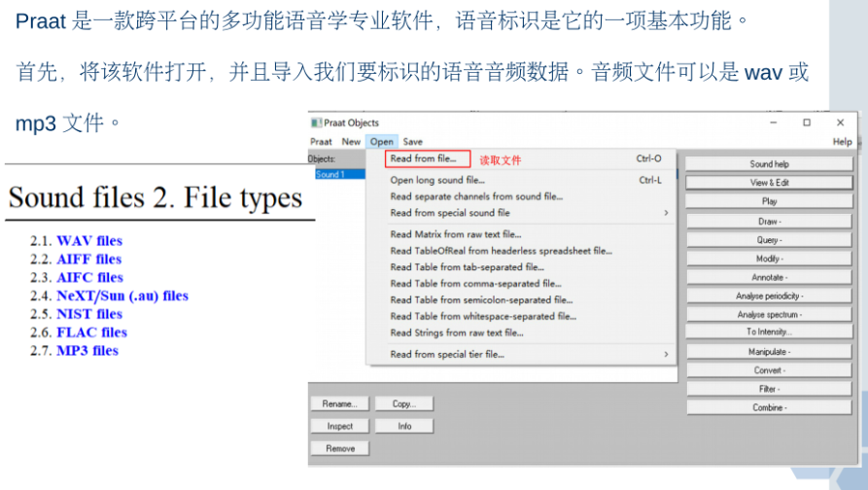Select Sound 1 in Objects list

tap(339, 174)
